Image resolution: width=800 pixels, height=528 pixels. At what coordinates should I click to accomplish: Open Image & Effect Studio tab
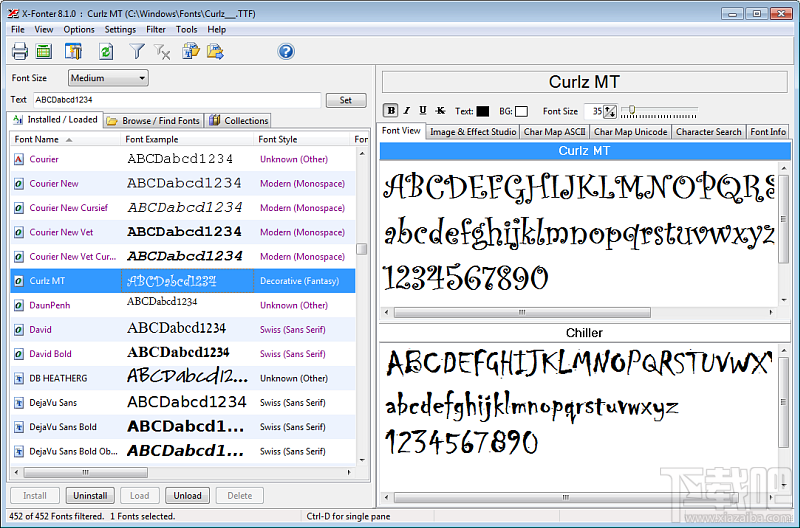click(473, 132)
